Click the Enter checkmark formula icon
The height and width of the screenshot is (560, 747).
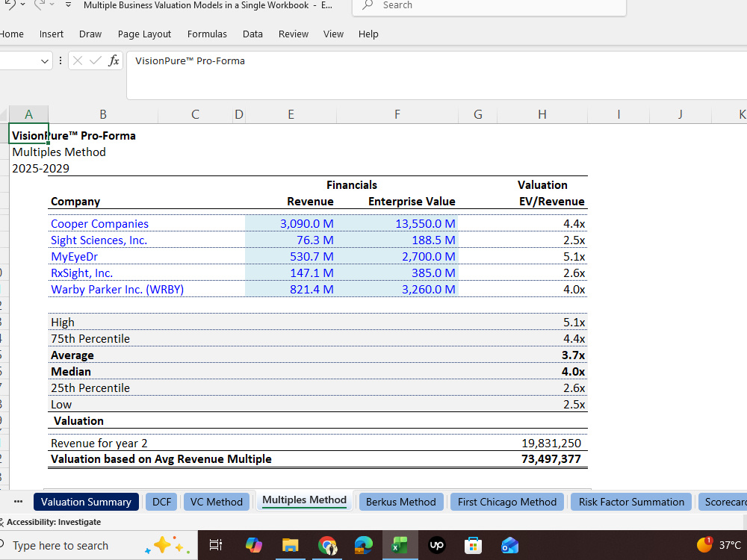(x=96, y=60)
